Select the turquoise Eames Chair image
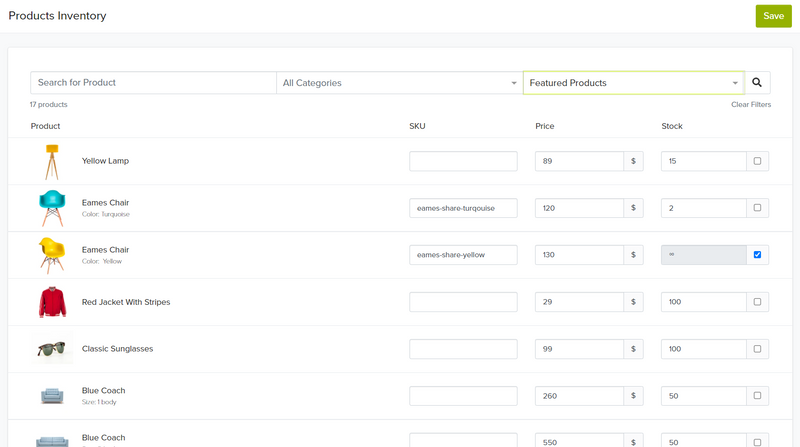This screenshot has height=447, width=800. click(52, 208)
